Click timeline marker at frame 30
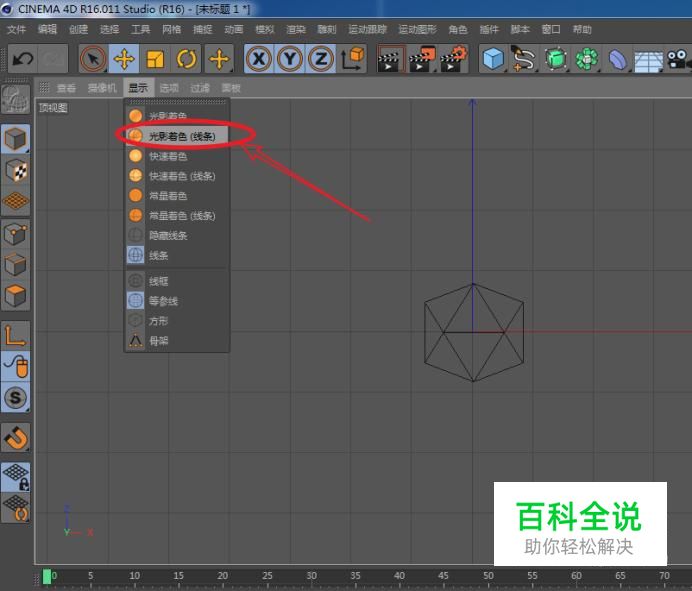The image size is (692, 591). pos(312,576)
